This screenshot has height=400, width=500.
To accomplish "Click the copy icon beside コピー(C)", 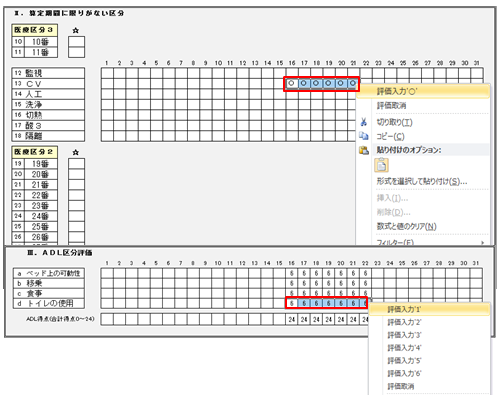I will click(364, 136).
